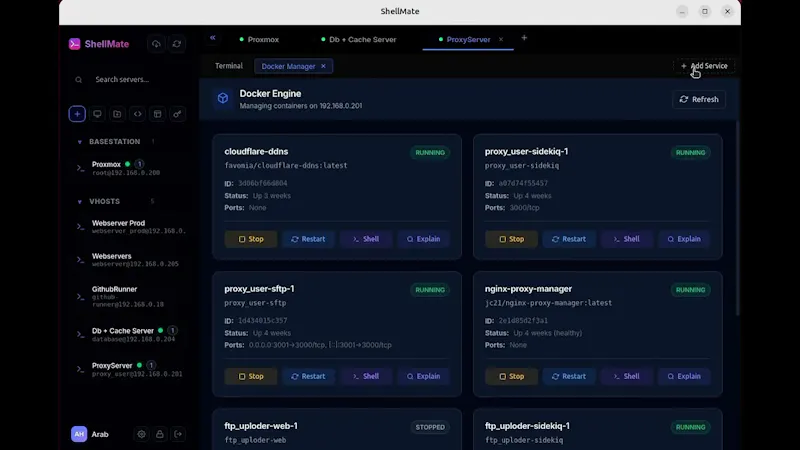Restart the proxy_user-sidekiq-1 container
The width and height of the screenshot is (800, 450).
click(569, 239)
